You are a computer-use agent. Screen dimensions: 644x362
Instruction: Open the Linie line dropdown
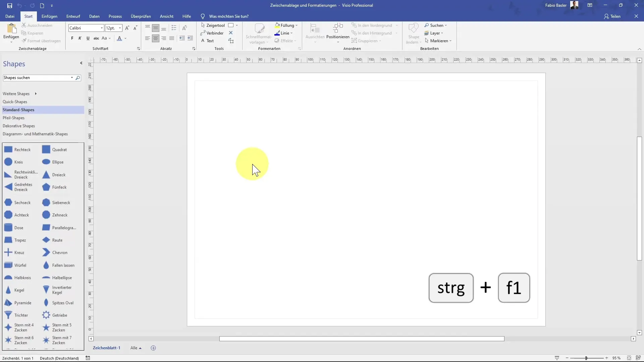283,33
